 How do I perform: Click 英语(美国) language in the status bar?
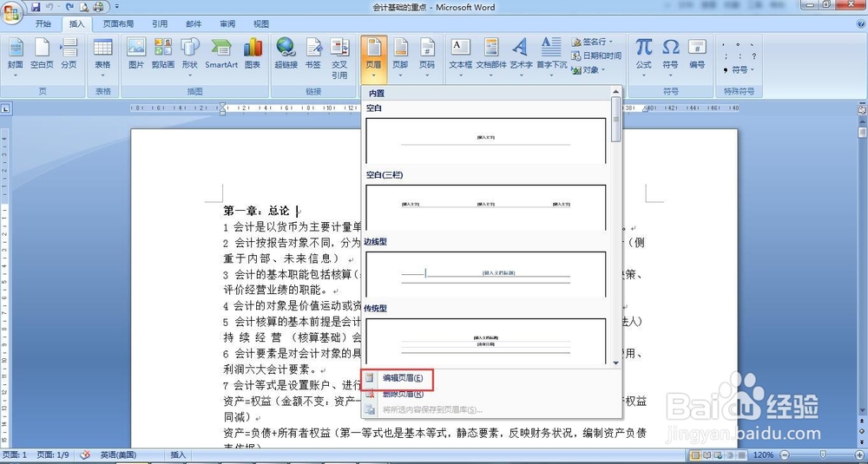point(118,454)
